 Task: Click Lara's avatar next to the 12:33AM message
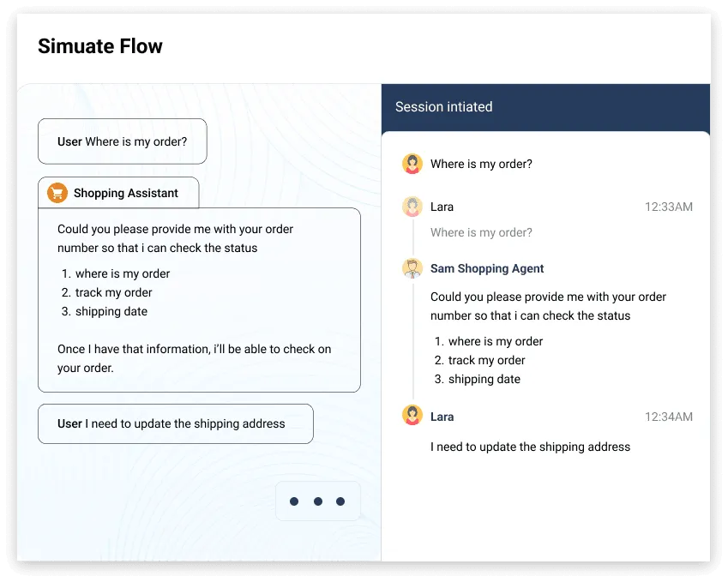(x=412, y=207)
